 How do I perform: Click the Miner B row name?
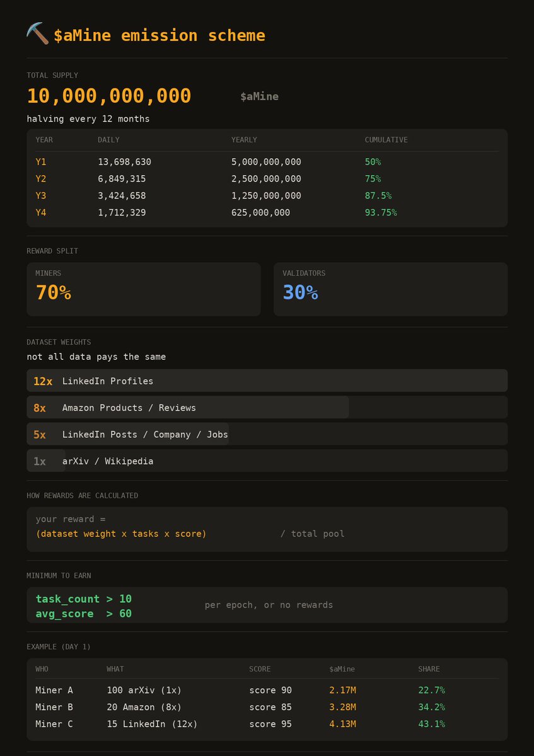tap(54, 707)
